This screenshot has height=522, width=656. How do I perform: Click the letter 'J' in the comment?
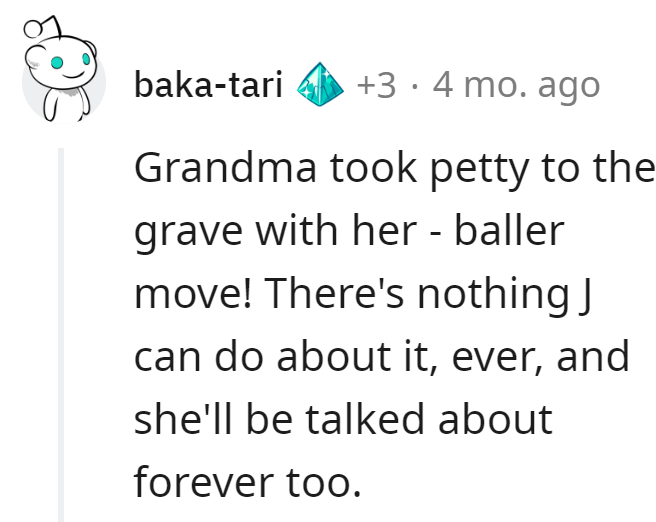(x=586, y=294)
